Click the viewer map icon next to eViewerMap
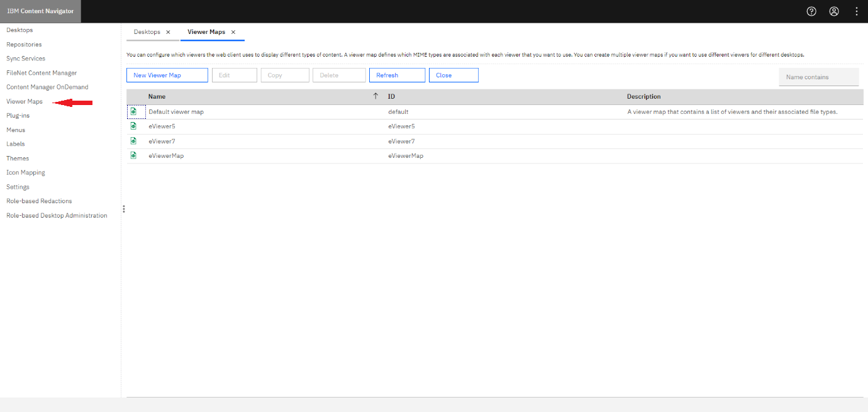 pyautogui.click(x=133, y=155)
